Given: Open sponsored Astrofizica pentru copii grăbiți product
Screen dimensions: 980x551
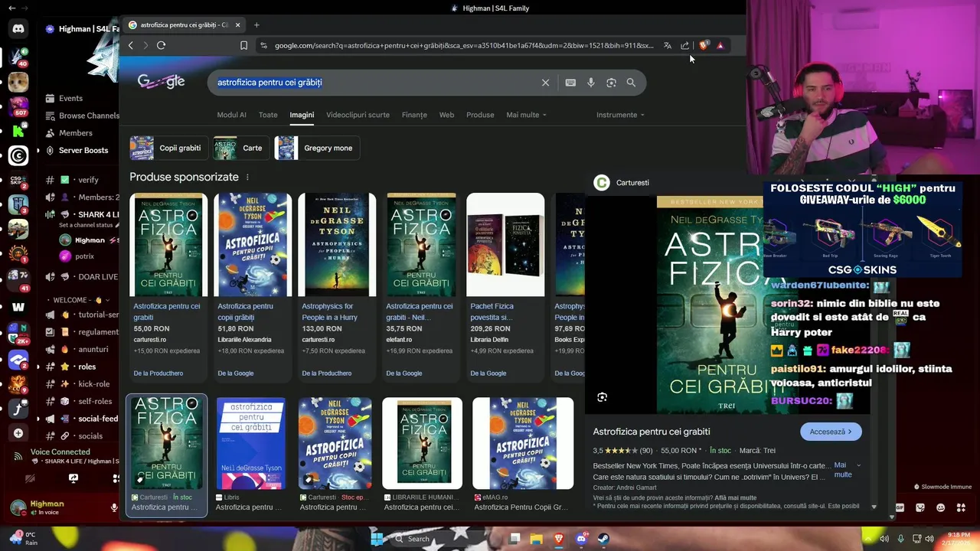Looking at the screenshot, I should pos(253,287).
